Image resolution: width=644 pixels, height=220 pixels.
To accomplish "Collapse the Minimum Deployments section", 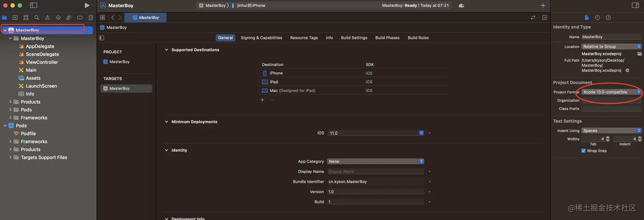I will [x=167, y=122].
